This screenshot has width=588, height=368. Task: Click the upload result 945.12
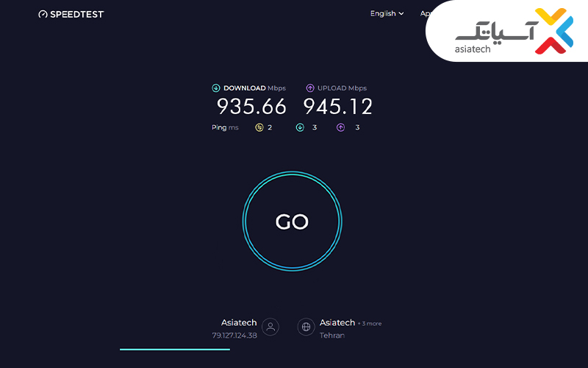(x=338, y=107)
